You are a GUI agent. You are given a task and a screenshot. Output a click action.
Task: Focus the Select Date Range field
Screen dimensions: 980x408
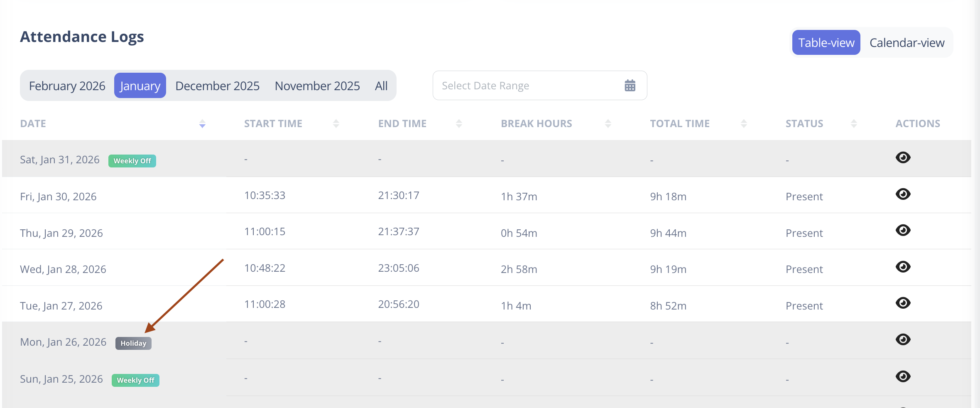tap(540, 86)
